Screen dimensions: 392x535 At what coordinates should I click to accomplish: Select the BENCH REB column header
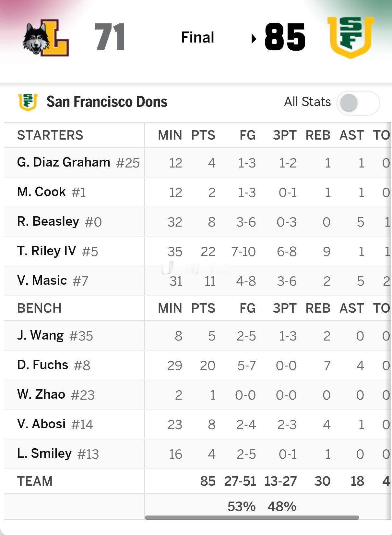pos(318,308)
